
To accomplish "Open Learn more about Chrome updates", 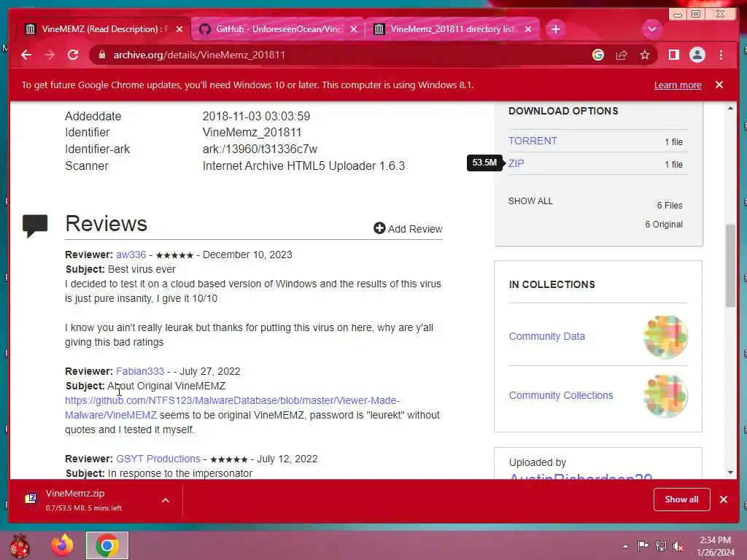I will pyautogui.click(x=678, y=85).
